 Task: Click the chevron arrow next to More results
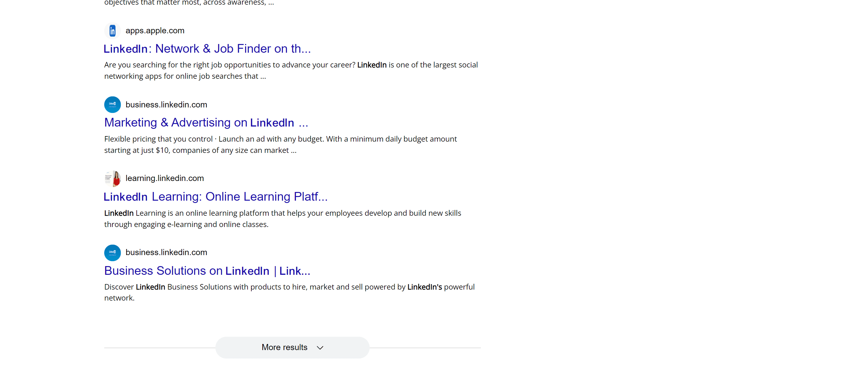click(320, 348)
